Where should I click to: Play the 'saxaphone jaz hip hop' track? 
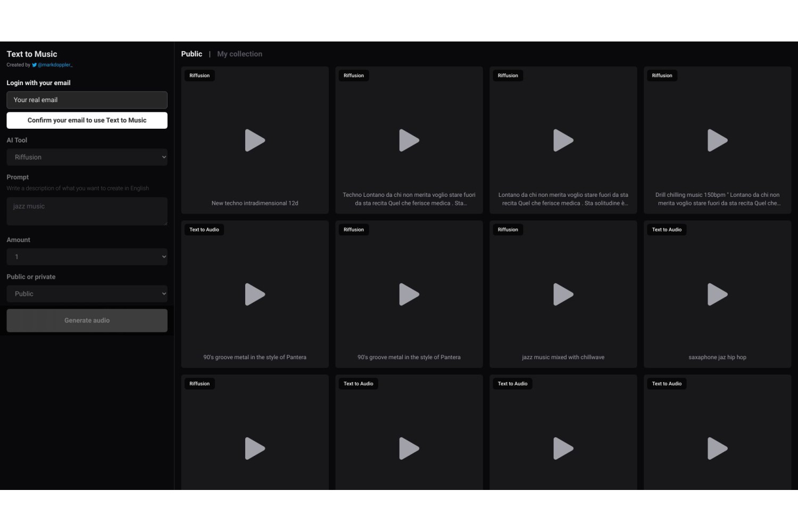pyautogui.click(x=718, y=294)
